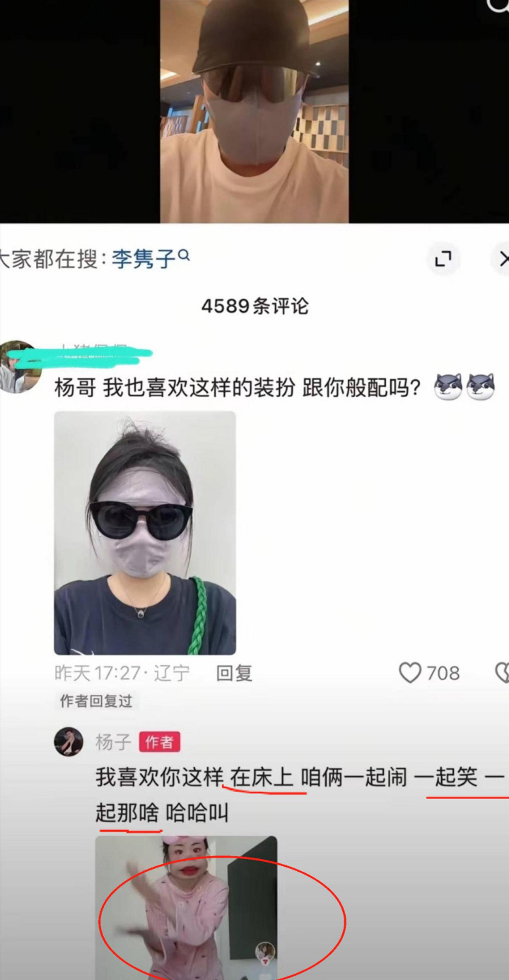Tap the first husky emoji in comment
Screen dimensions: 509x980
tap(447, 387)
